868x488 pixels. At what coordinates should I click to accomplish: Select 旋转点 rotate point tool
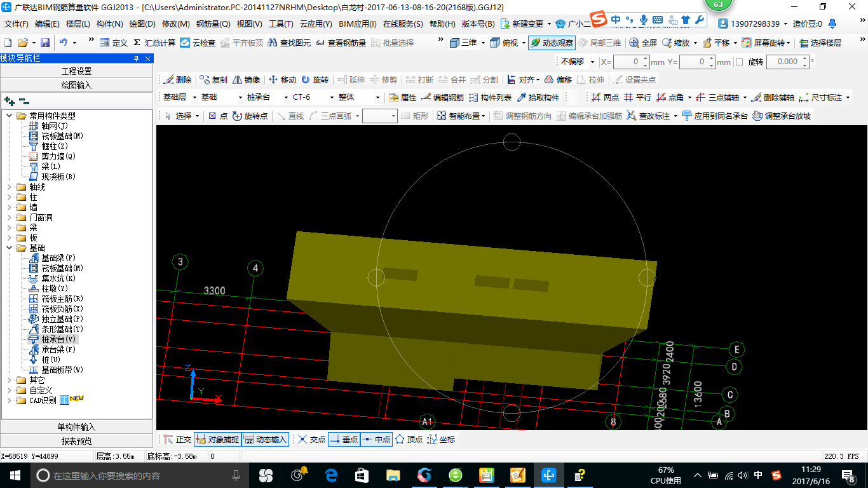point(250,116)
